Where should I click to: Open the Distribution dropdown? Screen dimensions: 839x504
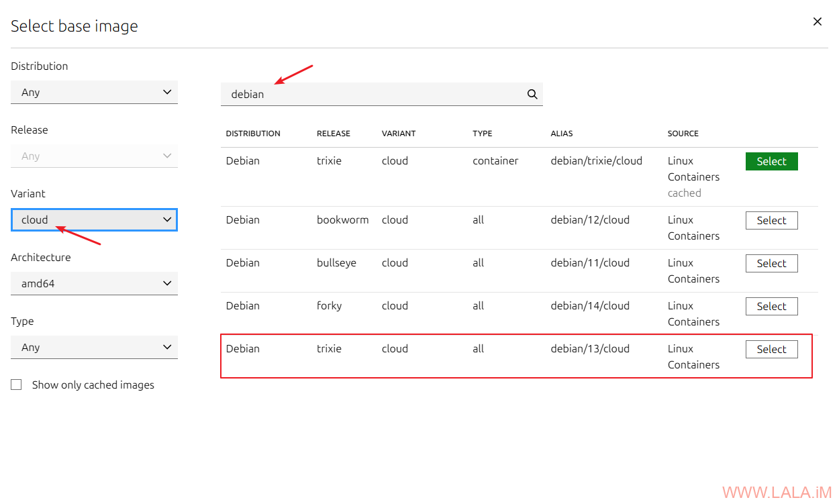94,93
